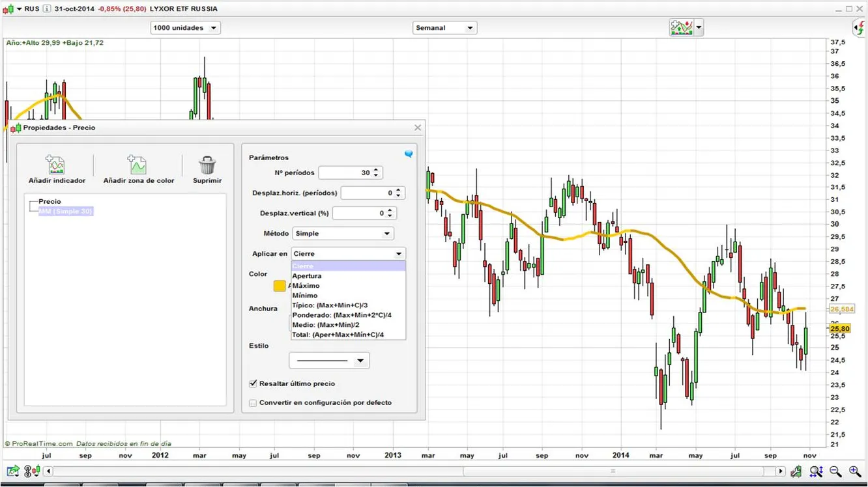Screen dimensions: 868x487
Task: Select Apertura from the list
Action: [307, 276]
